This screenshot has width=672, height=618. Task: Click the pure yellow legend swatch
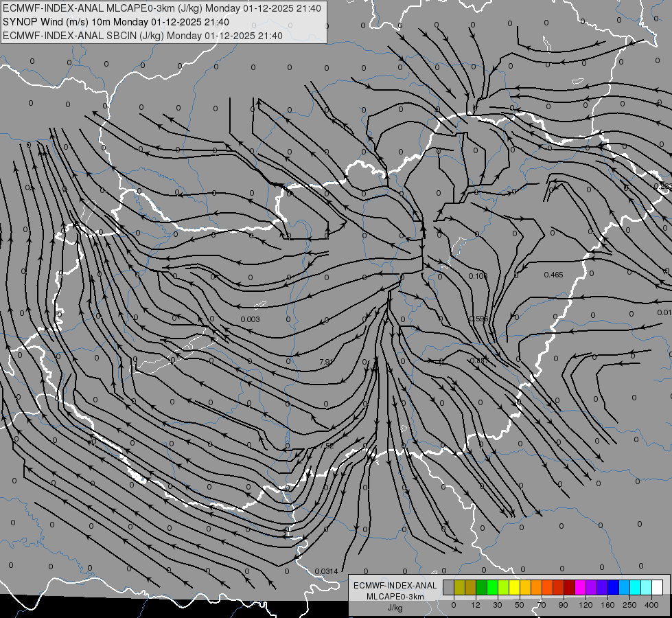515,587
